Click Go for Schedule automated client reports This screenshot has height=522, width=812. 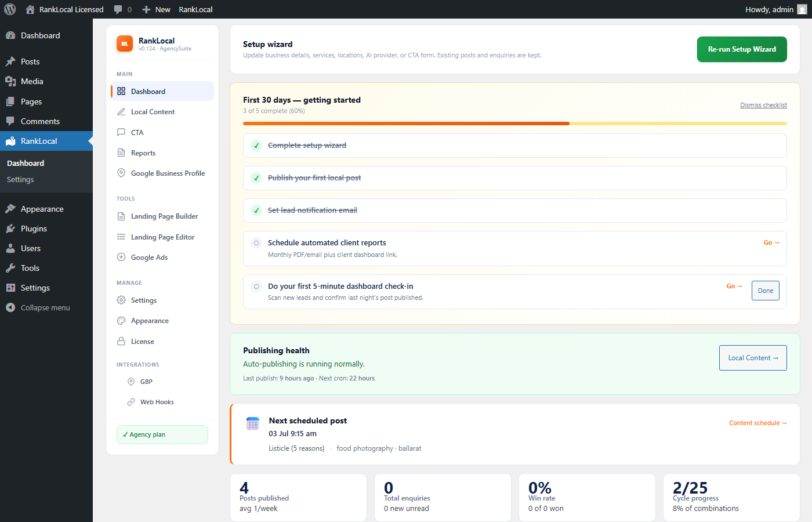(x=771, y=242)
